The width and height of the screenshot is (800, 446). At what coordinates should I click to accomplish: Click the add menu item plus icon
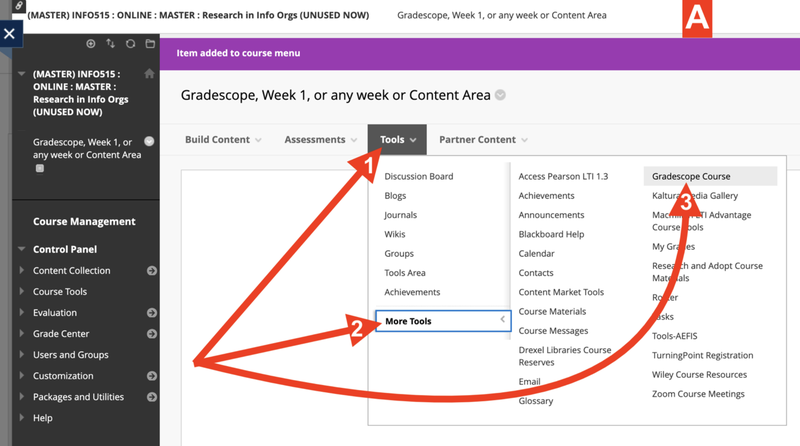[91, 44]
